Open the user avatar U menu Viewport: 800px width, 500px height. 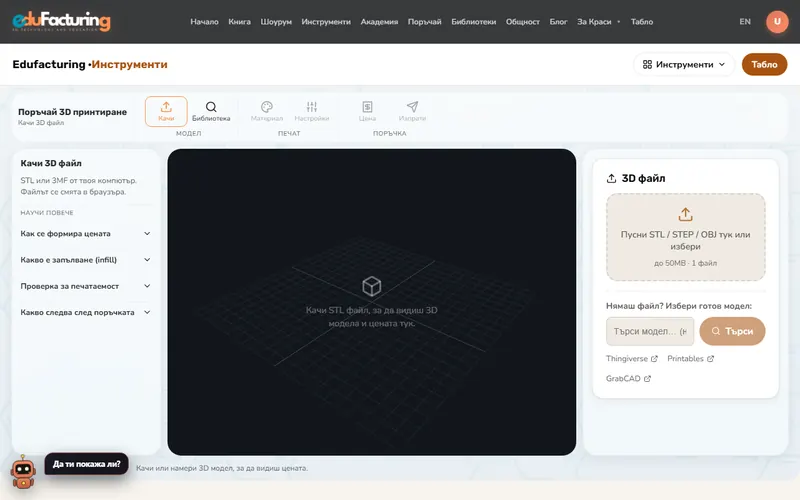tap(777, 21)
